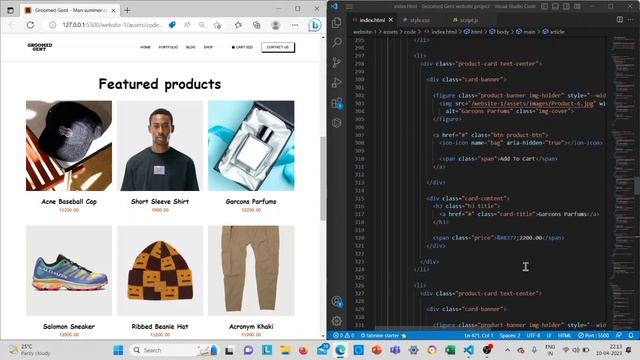Open Extensions view in VS Code
640x360 pixels.
click(337, 102)
